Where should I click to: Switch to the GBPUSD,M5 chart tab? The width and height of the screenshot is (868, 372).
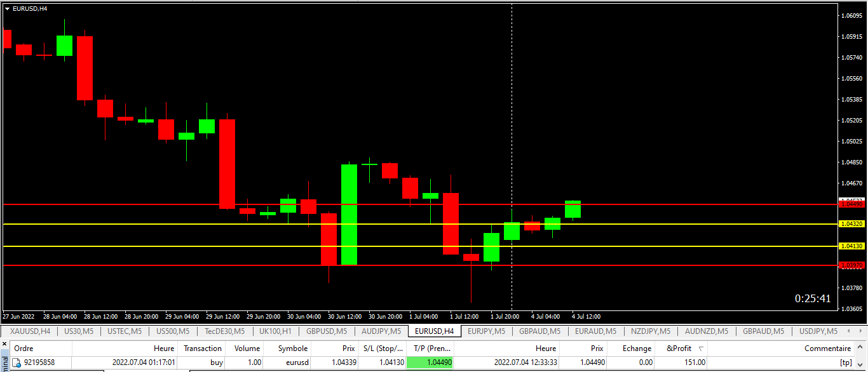[x=327, y=331]
